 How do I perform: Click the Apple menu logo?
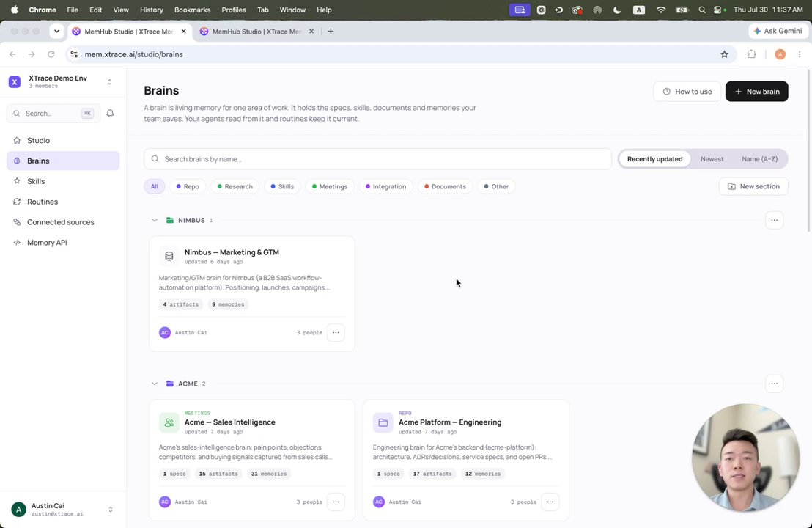(x=15, y=10)
